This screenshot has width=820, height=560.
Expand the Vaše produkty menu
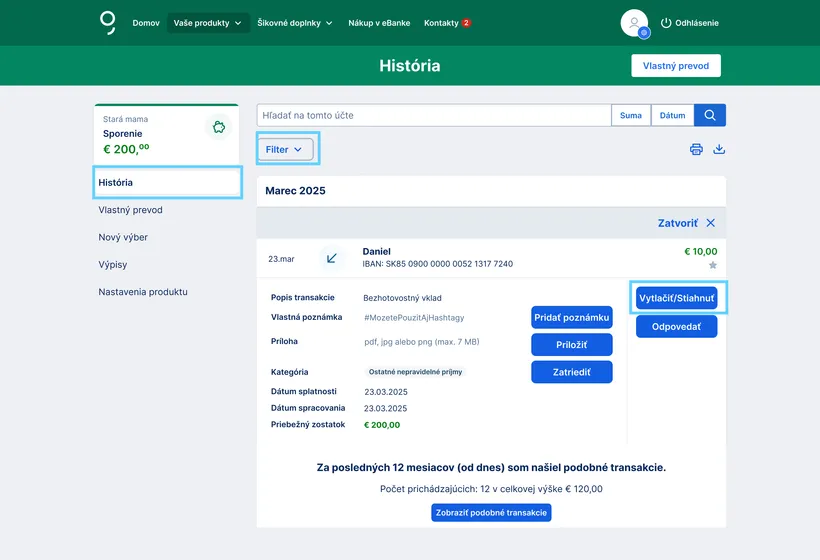208,23
